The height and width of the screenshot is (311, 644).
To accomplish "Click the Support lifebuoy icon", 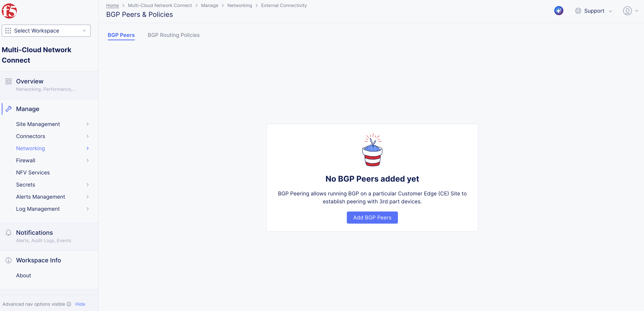I will tap(578, 11).
